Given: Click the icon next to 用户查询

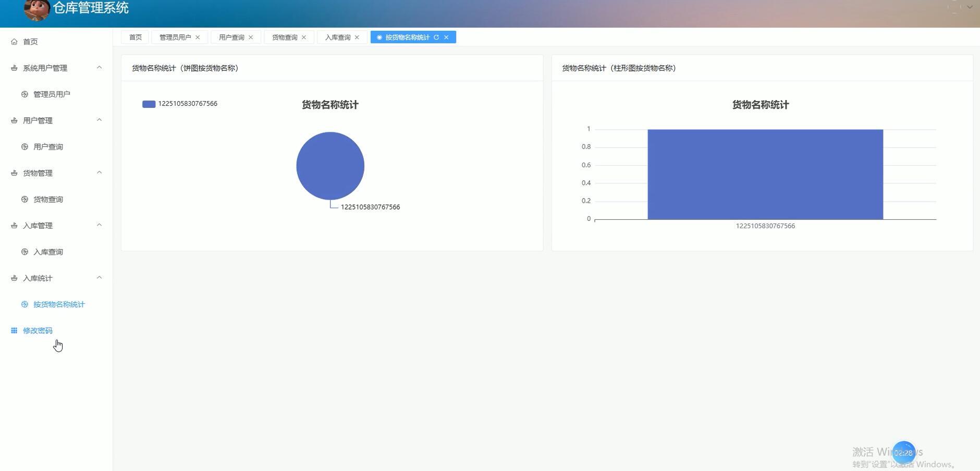Looking at the screenshot, I should pyautogui.click(x=24, y=146).
